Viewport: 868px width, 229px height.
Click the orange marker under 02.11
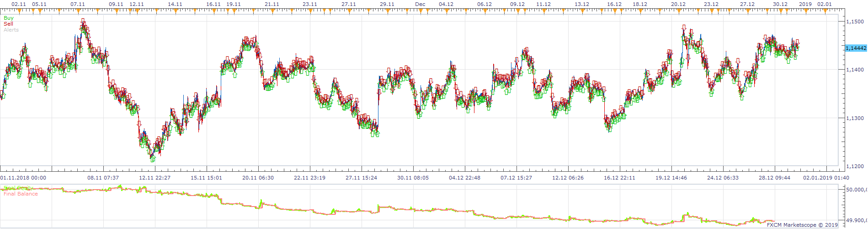pyautogui.click(x=20, y=11)
